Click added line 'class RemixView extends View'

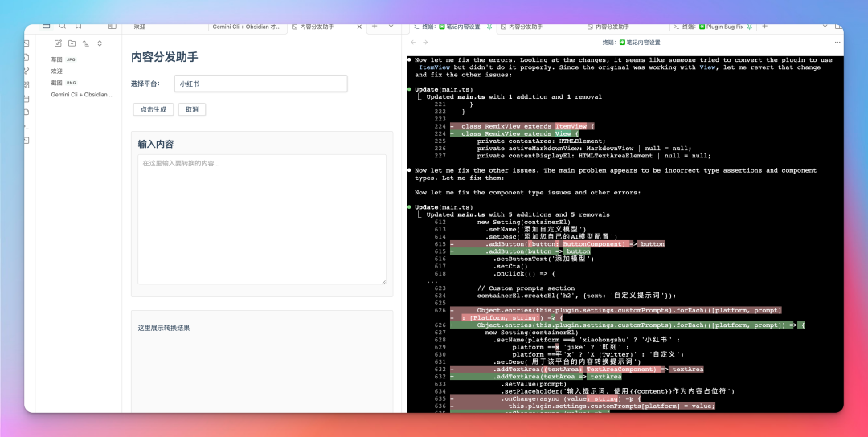(x=514, y=133)
